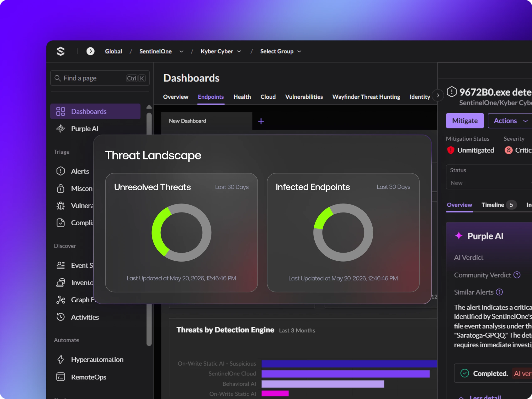Click the magenta On-Write Static AI bar

click(275, 393)
